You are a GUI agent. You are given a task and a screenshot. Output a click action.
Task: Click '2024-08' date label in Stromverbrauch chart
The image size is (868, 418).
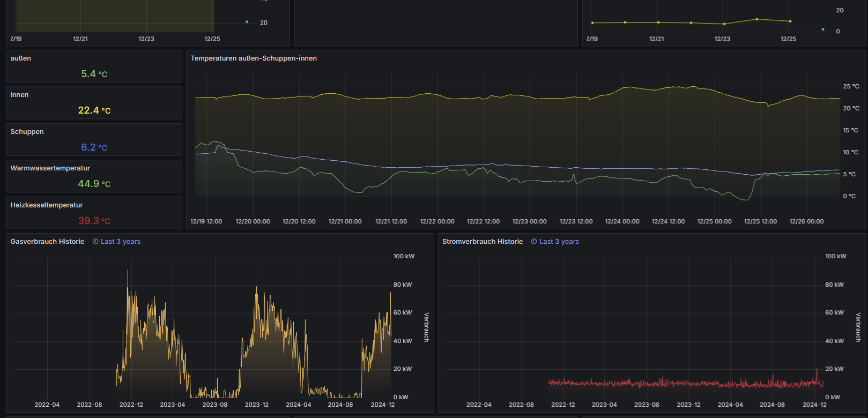[x=772, y=405]
